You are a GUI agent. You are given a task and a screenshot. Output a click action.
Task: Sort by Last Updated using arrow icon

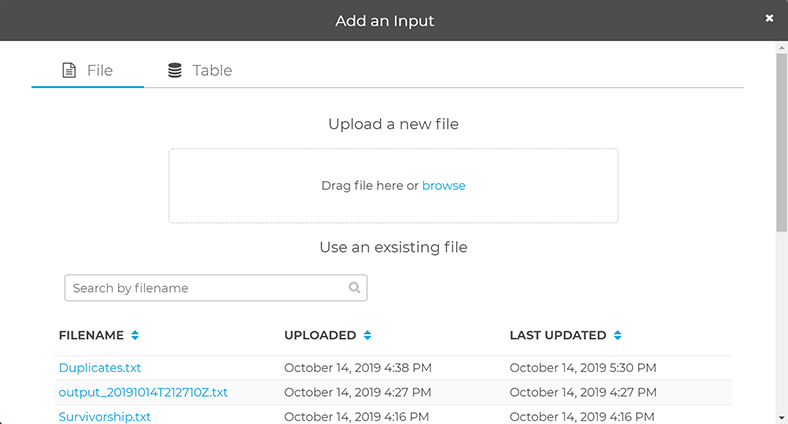[617, 335]
